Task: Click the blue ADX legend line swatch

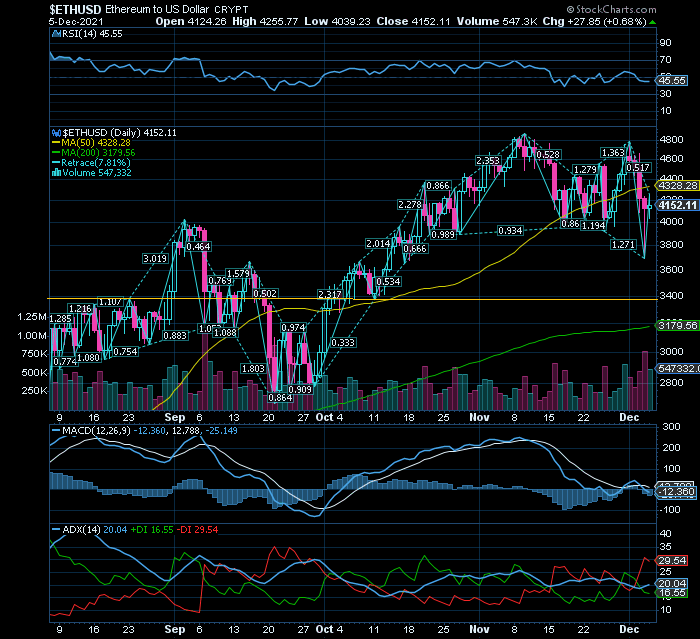Action: tap(56, 530)
